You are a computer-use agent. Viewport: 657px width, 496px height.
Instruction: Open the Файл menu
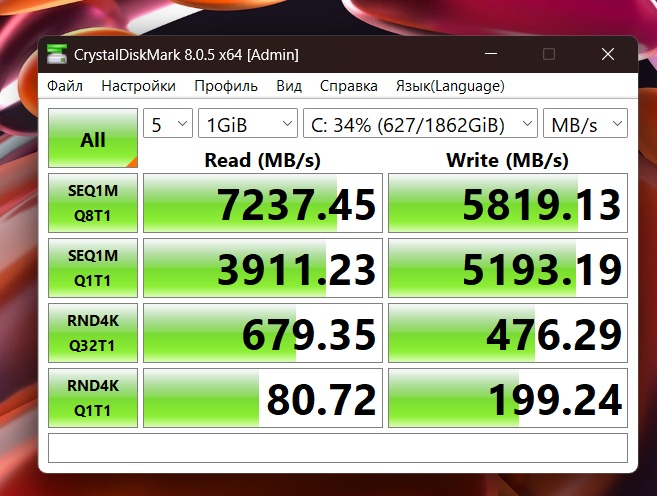[65, 86]
